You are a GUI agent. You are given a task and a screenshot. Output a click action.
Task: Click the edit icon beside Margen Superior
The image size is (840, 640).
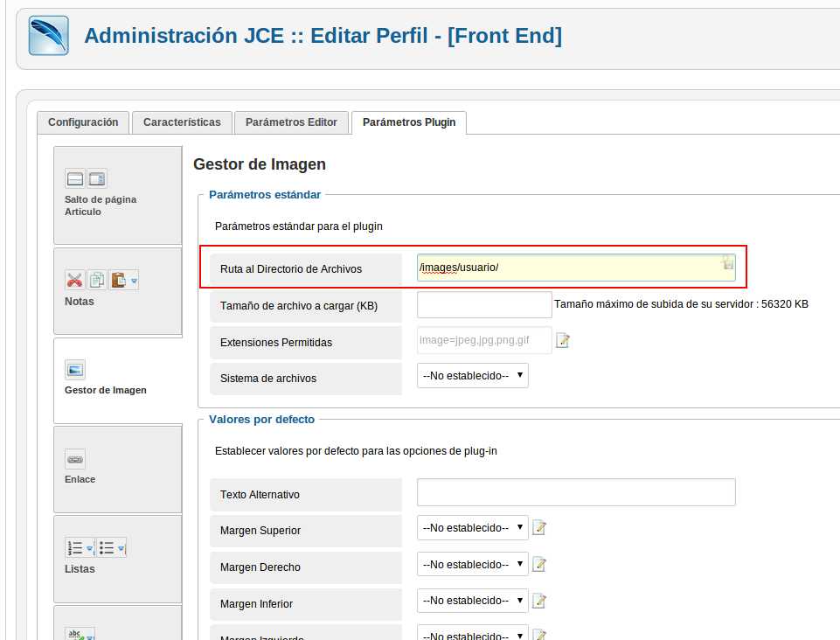[539, 528]
